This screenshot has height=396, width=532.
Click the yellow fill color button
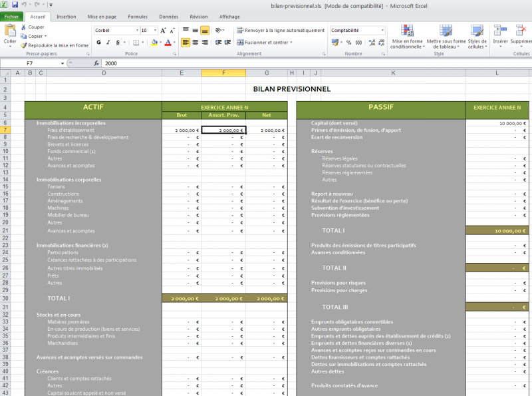[154, 42]
